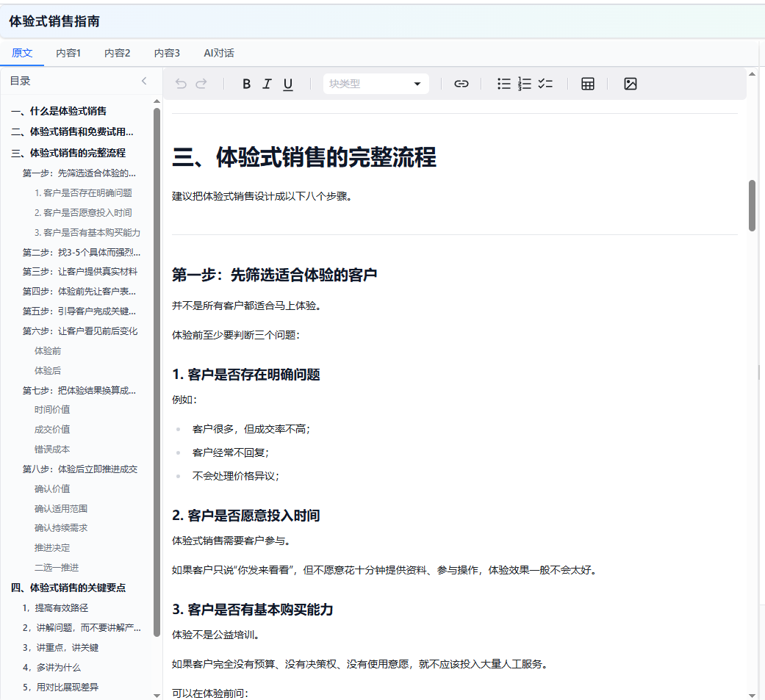Toggle bold formatting
Viewport: 765px width, 700px height.
click(x=246, y=84)
